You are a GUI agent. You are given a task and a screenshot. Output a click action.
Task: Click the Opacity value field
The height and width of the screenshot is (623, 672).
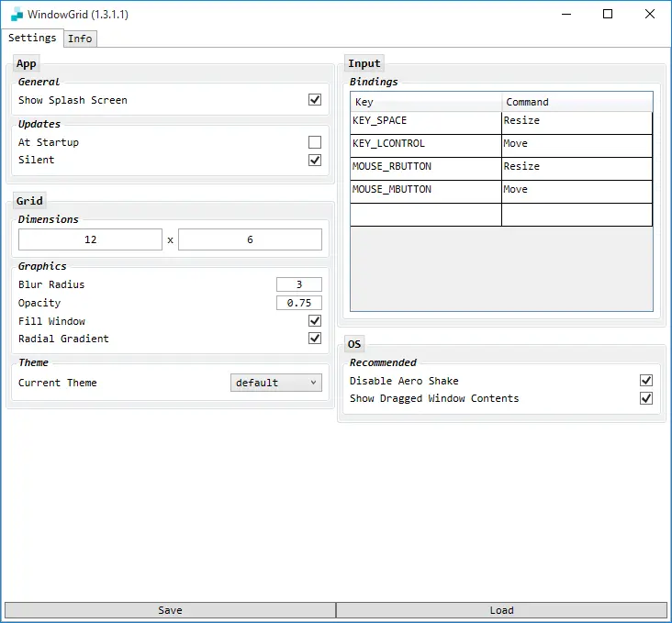click(299, 303)
